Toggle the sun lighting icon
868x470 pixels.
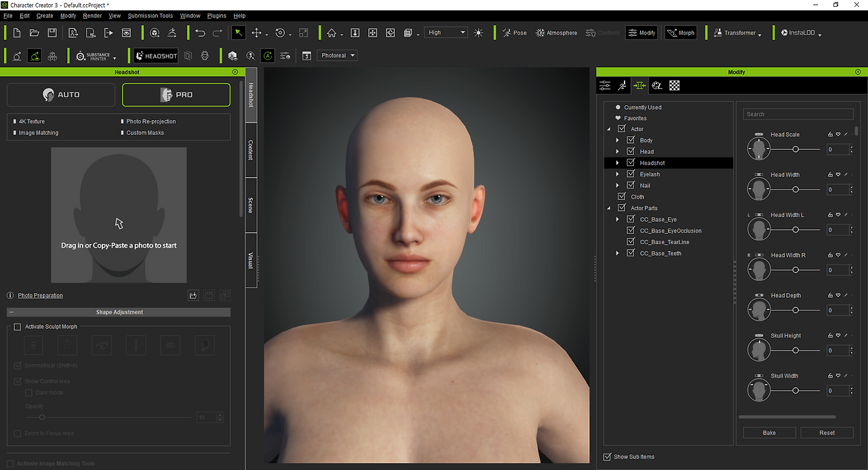(x=479, y=33)
